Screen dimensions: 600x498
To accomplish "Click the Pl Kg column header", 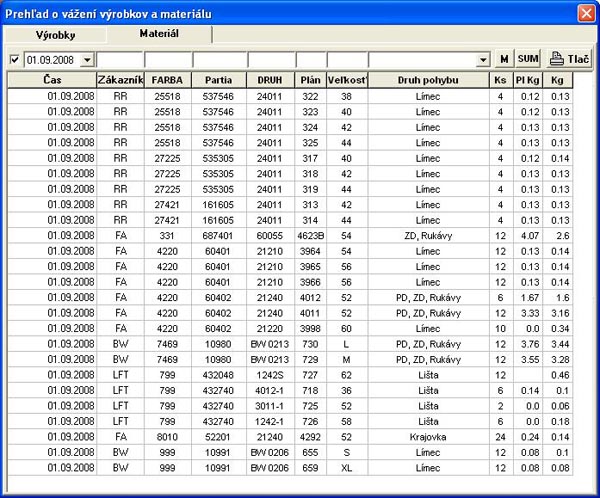I will [528, 79].
